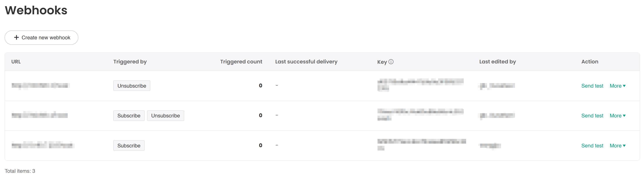
Task: Subscribe the second webhook
Action: coord(129,116)
